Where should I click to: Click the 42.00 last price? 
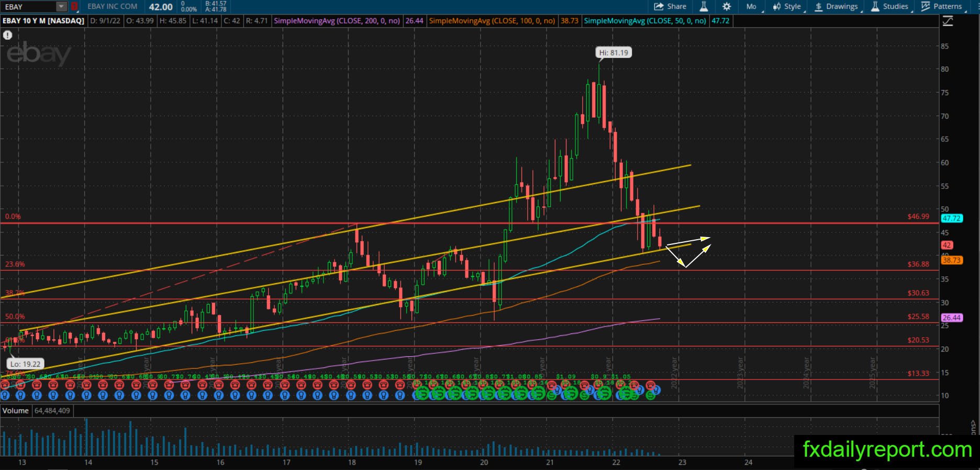click(x=161, y=7)
